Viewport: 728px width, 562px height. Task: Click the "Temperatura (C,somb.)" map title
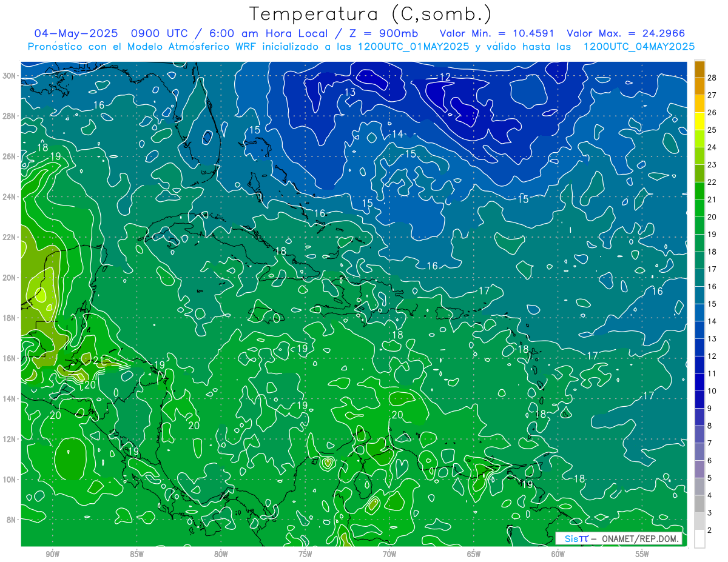[370, 14]
